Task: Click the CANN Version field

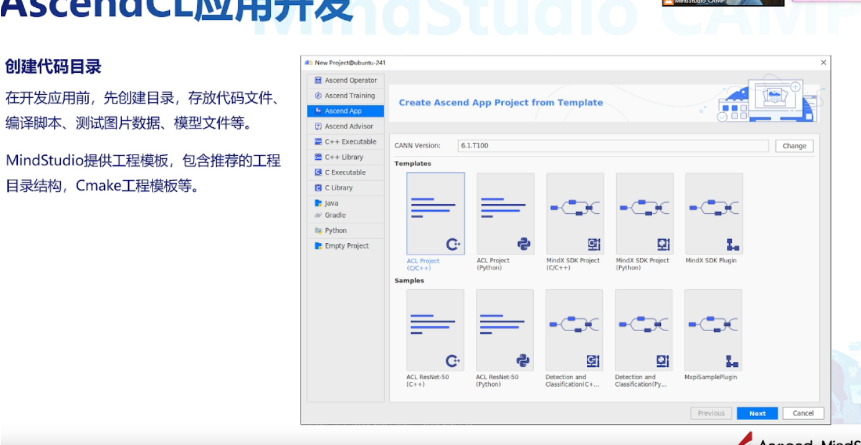Action: [613, 146]
